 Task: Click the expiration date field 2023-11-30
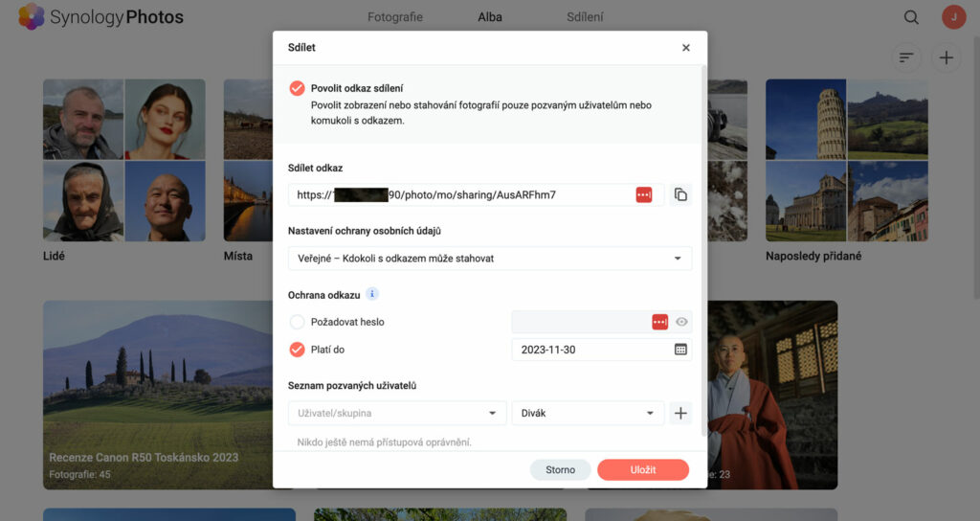click(589, 350)
